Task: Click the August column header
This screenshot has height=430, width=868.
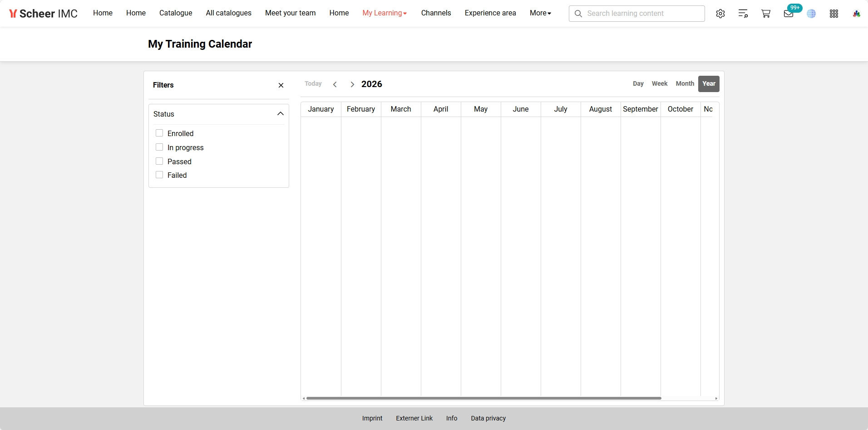Action: 601,109
